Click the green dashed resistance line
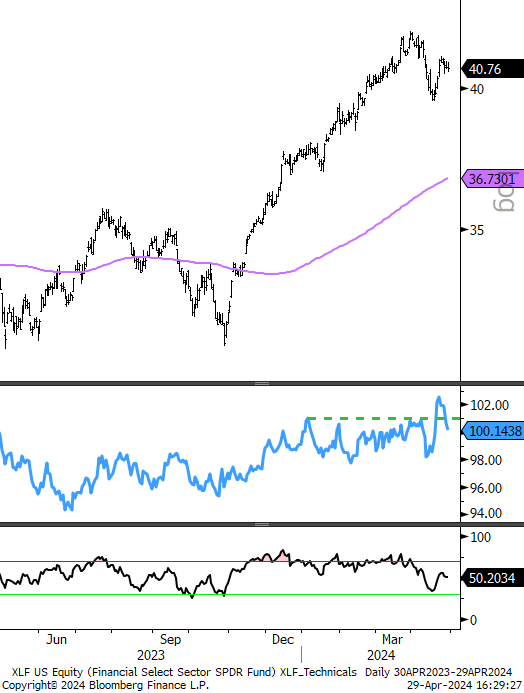This screenshot has width=524, height=693. [x=384, y=418]
